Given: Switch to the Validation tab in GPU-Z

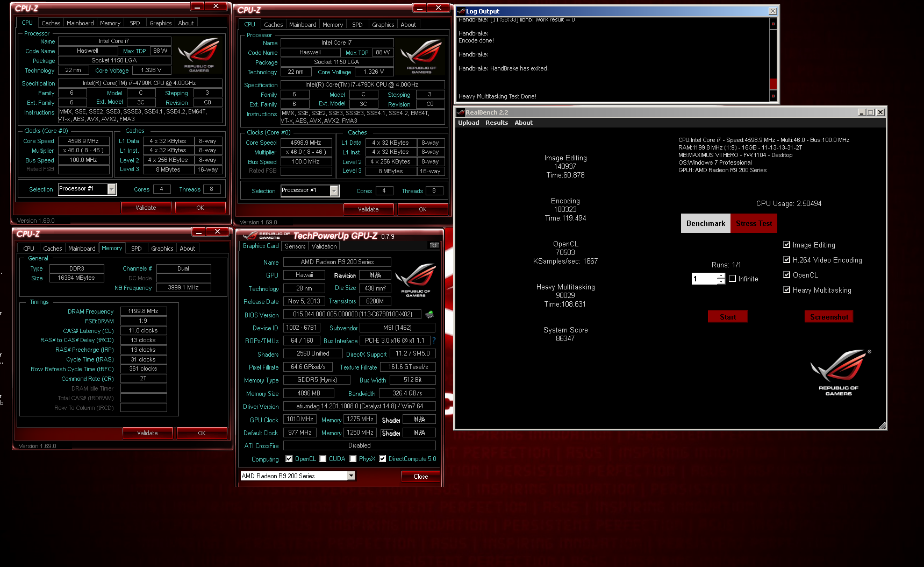Looking at the screenshot, I should point(324,246).
